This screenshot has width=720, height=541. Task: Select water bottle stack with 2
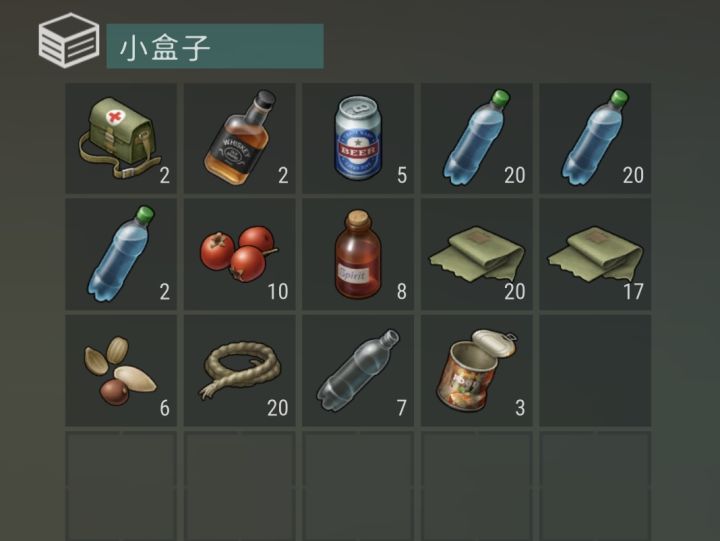[x=121, y=254]
